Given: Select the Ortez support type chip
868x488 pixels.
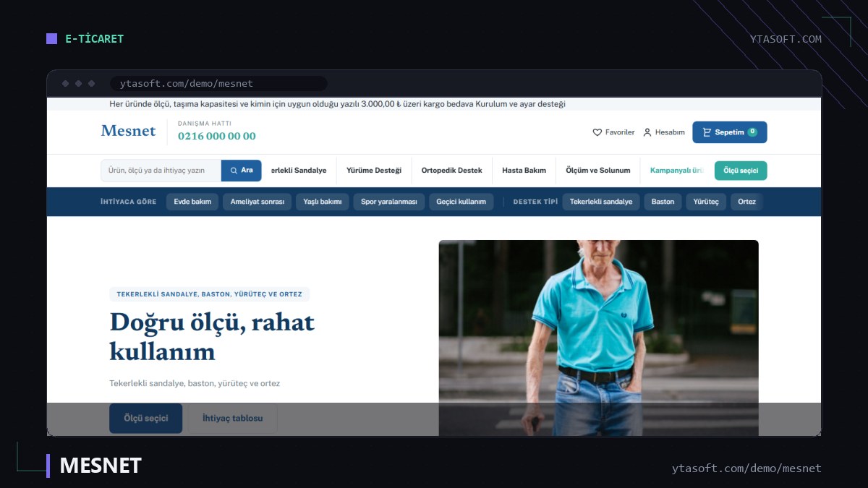Looking at the screenshot, I should tap(746, 202).
